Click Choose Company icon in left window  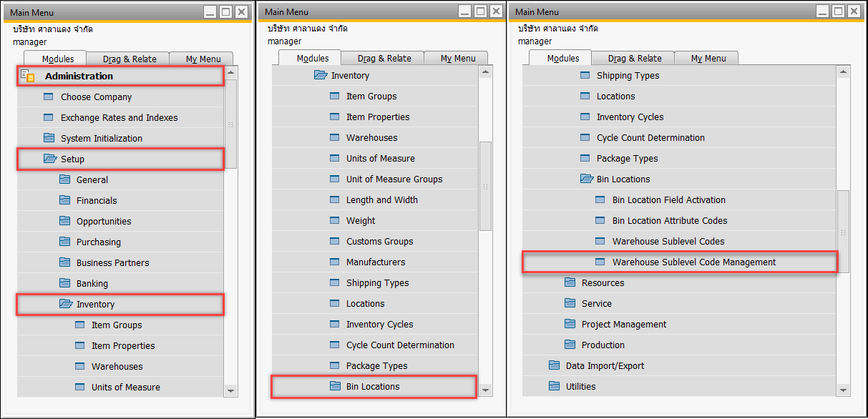pos(49,97)
